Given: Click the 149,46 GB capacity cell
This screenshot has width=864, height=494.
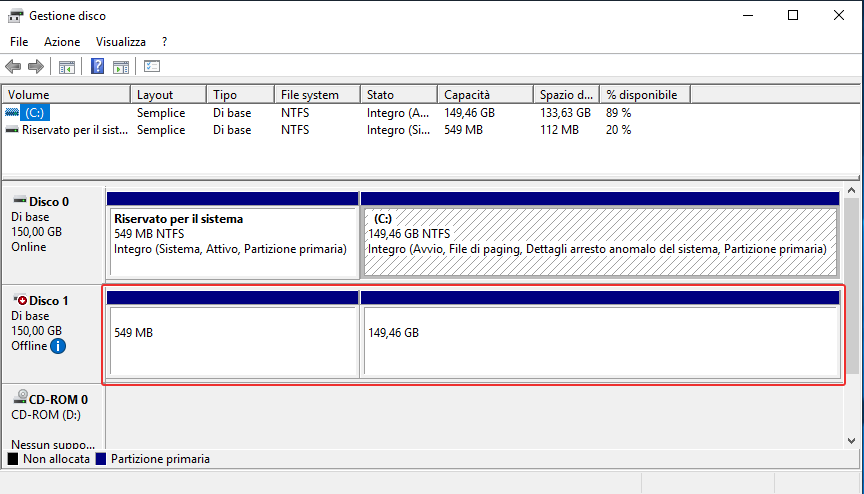Looking at the screenshot, I should coord(469,113).
